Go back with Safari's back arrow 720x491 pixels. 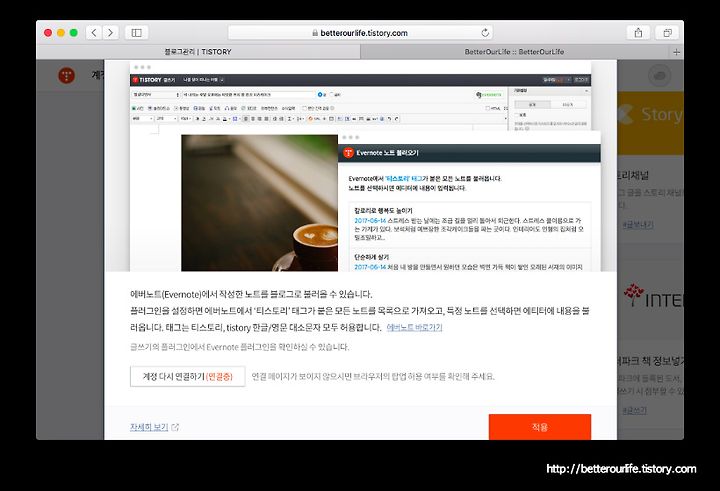coord(94,33)
